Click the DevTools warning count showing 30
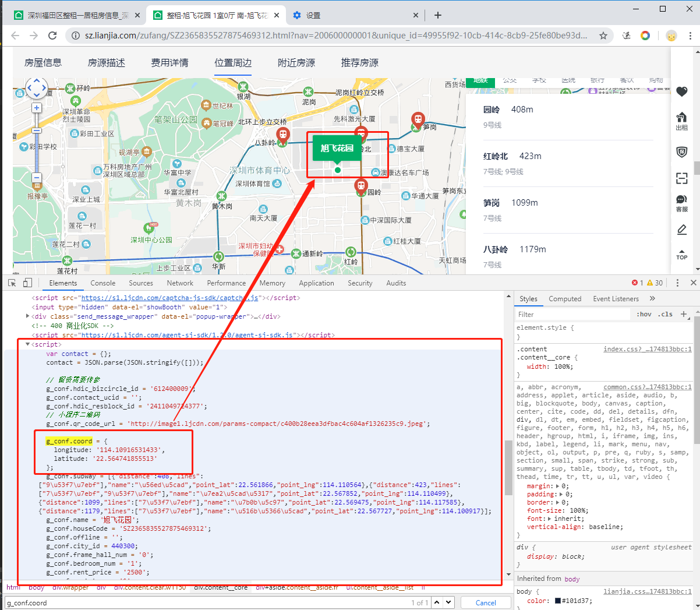700x610 pixels. pyautogui.click(x=655, y=283)
